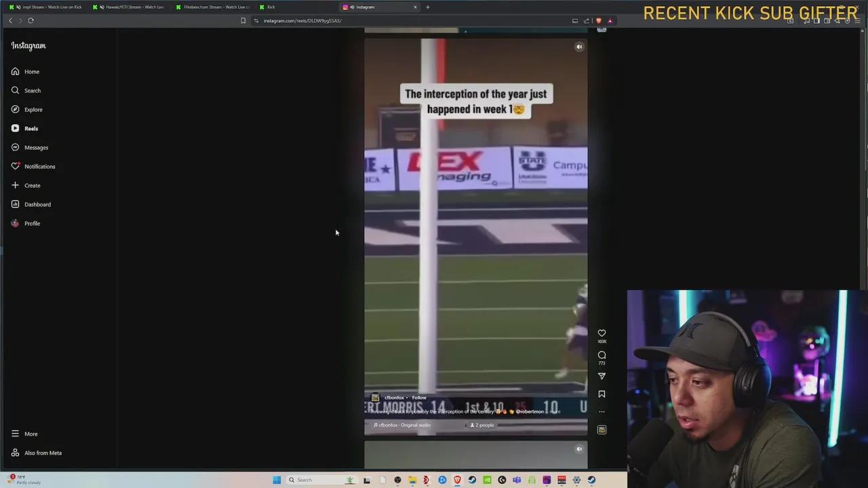Viewport: 868px width, 488px height.
Task: Click the Instagram logo wordmark
Action: tap(28, 45)
